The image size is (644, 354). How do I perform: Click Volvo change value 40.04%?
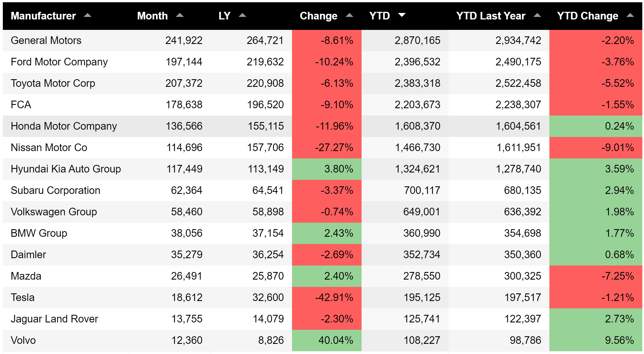[336, 340]
